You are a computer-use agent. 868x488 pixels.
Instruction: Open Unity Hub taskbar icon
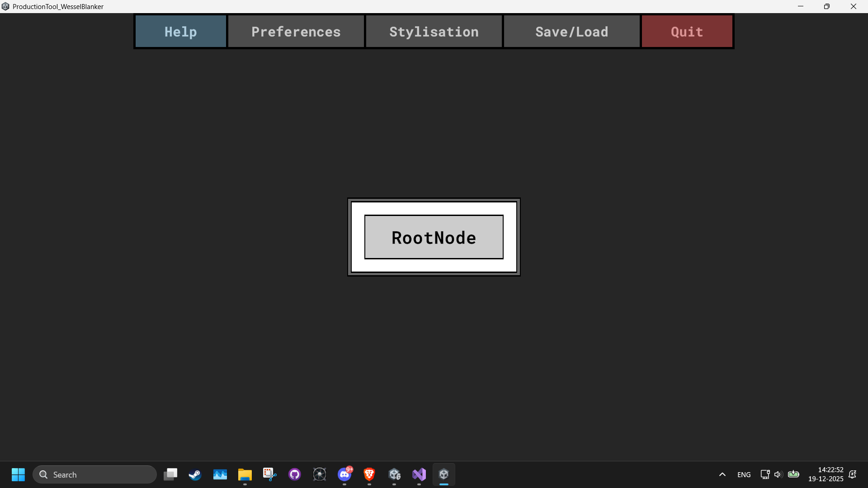click(394, 474)
